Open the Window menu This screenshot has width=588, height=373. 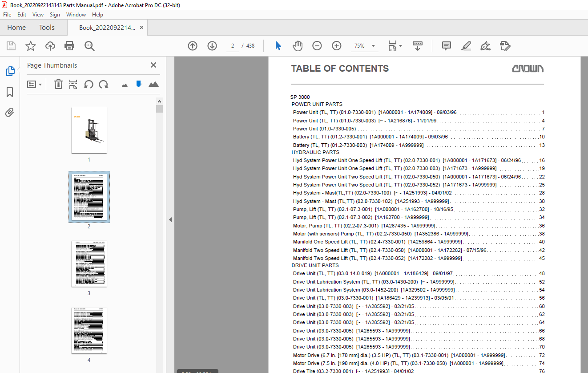pos(76,15)
